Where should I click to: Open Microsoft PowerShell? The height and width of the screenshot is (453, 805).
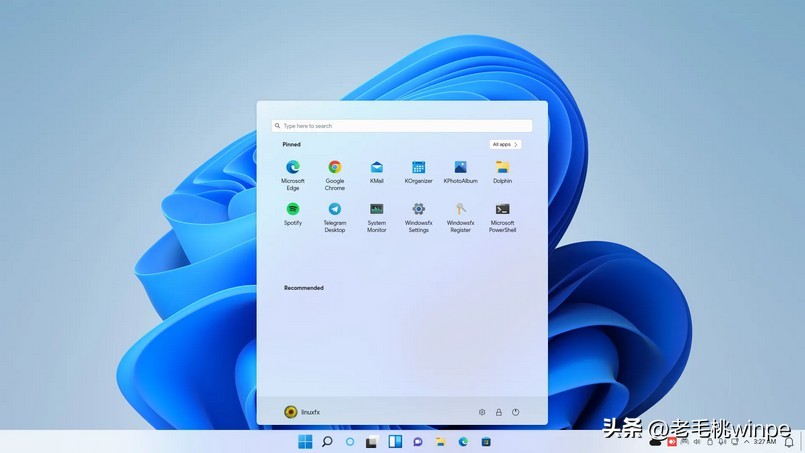(x=502, y=209)
